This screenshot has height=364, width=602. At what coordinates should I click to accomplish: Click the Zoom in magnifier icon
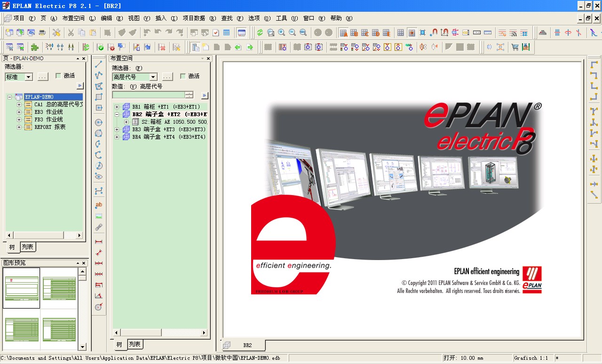pyautogui.click(x=281, y=32)
